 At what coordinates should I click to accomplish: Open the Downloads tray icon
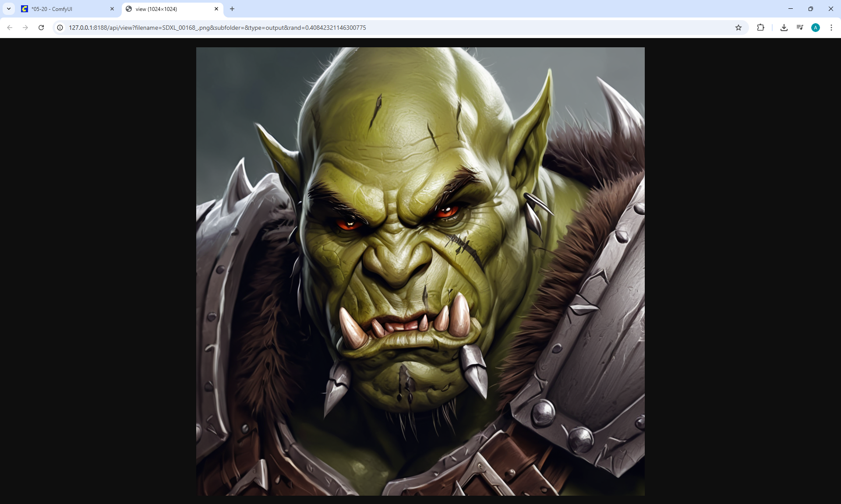pos(784,28)
